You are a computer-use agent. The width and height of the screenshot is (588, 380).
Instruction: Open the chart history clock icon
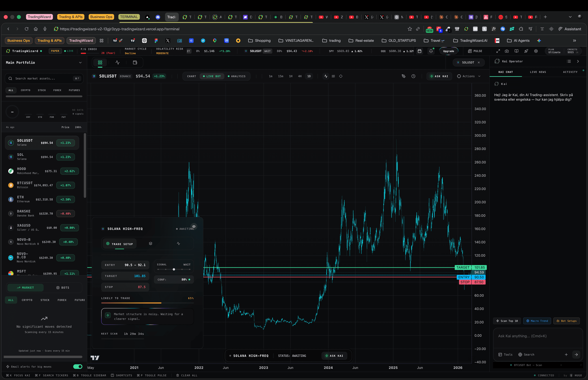click(x=414, y=76)
